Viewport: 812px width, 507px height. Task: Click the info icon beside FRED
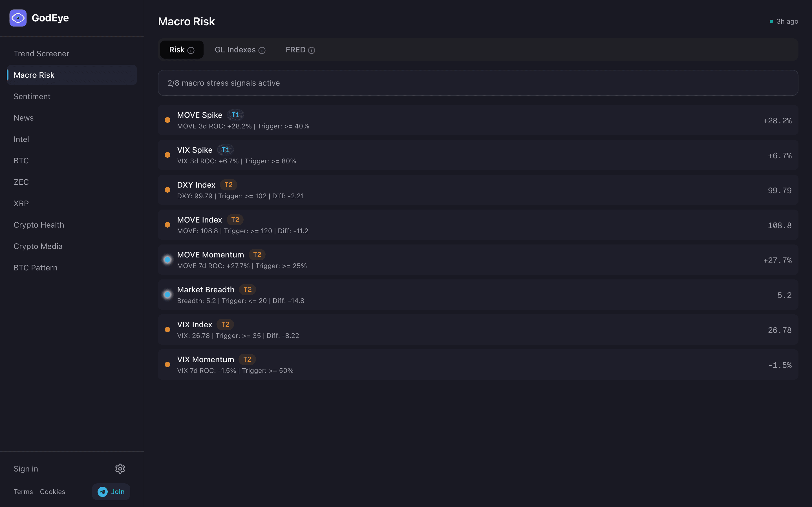tap(311, 50)
